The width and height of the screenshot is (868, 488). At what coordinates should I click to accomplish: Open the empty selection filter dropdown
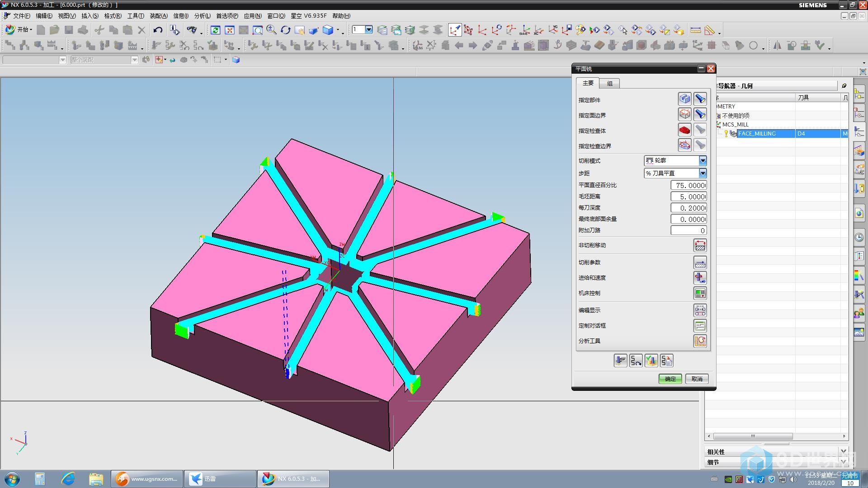(x=62, y=60)
